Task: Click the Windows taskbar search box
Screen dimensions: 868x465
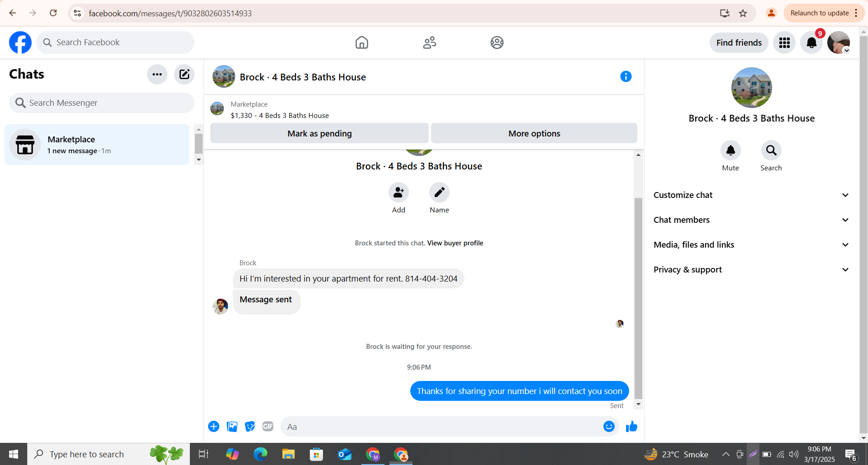Action: (109, 454)
